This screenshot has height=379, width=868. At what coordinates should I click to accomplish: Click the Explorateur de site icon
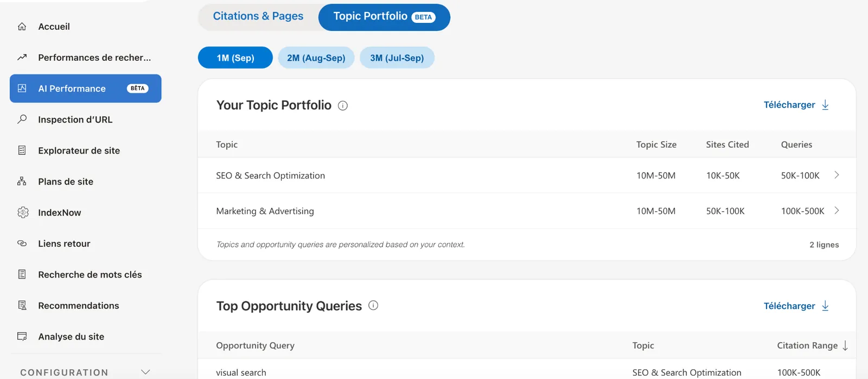click(22, 150)
